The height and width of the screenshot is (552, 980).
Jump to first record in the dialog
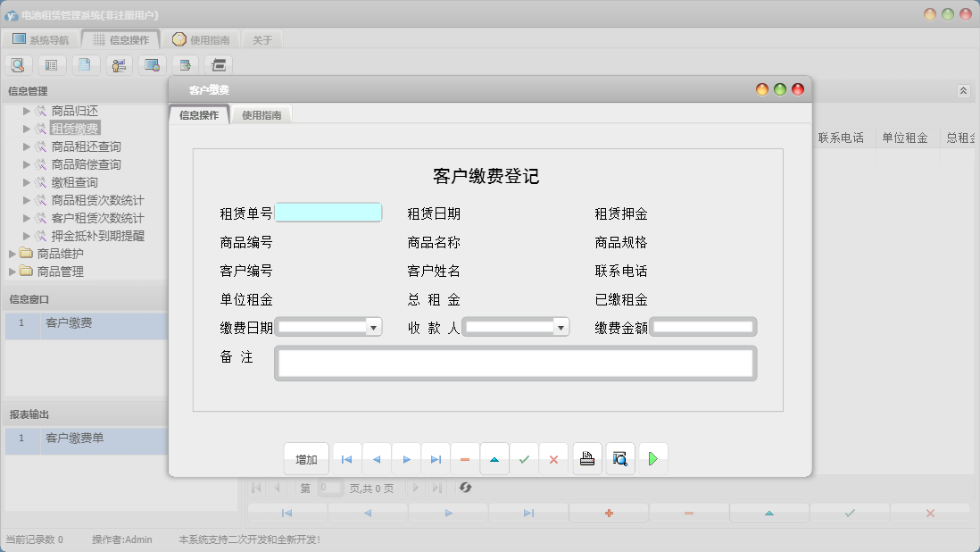346,459
